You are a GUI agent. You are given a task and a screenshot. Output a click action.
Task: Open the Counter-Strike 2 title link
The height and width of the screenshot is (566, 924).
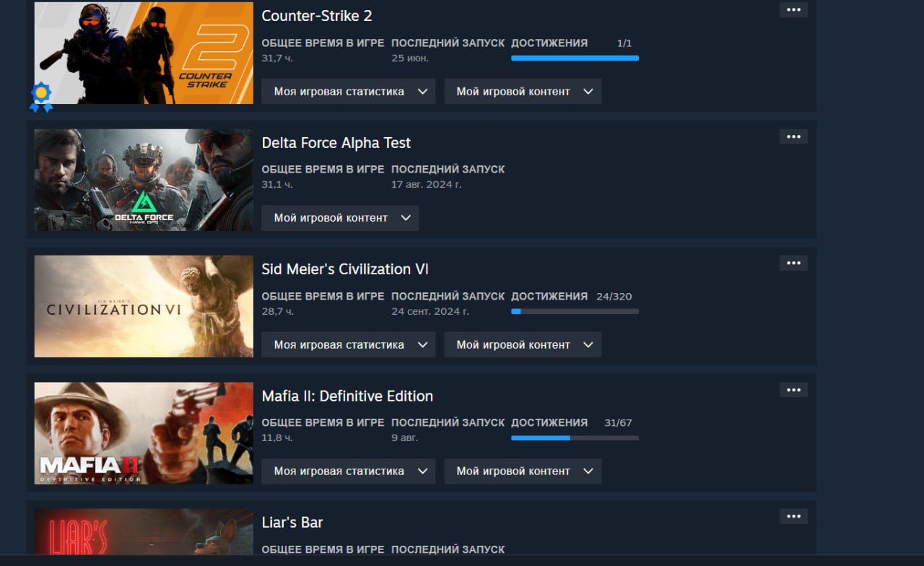(317, 16)
